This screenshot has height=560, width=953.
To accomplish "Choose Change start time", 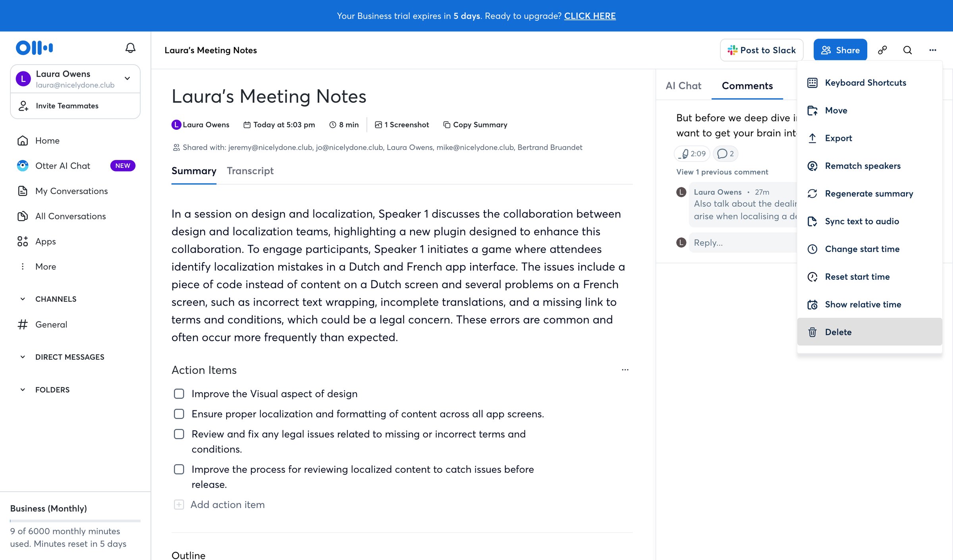I will (x=870, y=249).
